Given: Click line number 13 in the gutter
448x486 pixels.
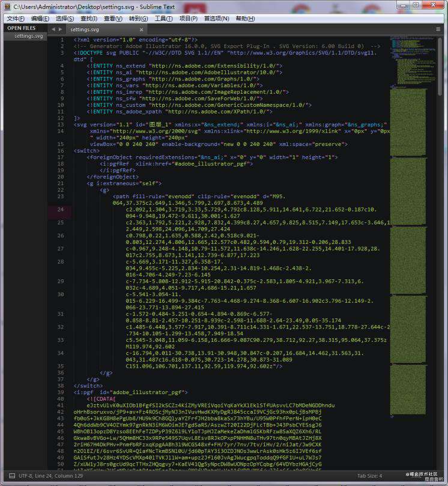Looking at the screenshot, I should [x=61, y=124].
